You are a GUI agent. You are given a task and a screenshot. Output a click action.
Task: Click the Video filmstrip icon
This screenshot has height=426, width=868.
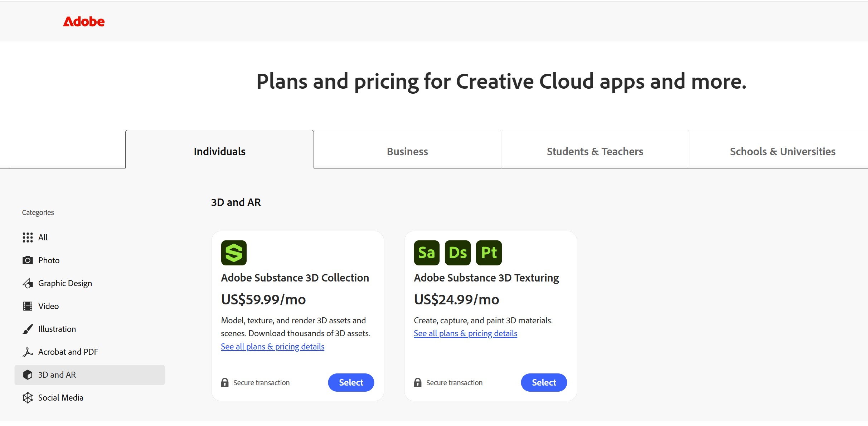tap(28, 306)
